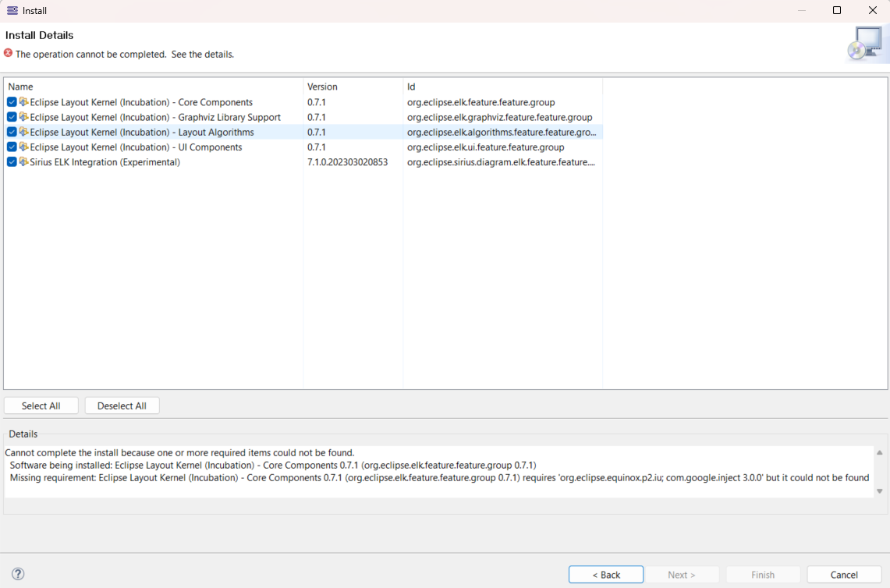Go back with the Back button

coord(606,575)
